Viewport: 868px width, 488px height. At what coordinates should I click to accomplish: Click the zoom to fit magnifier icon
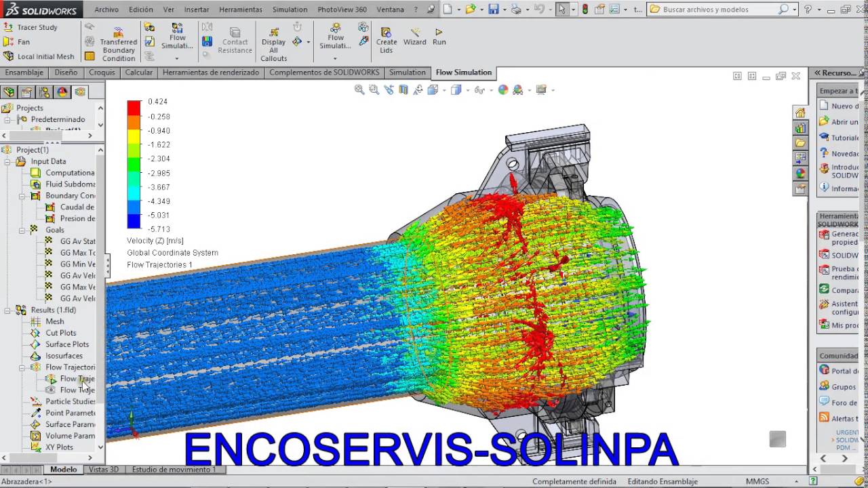pyautogui.click(x=359, y=89)
